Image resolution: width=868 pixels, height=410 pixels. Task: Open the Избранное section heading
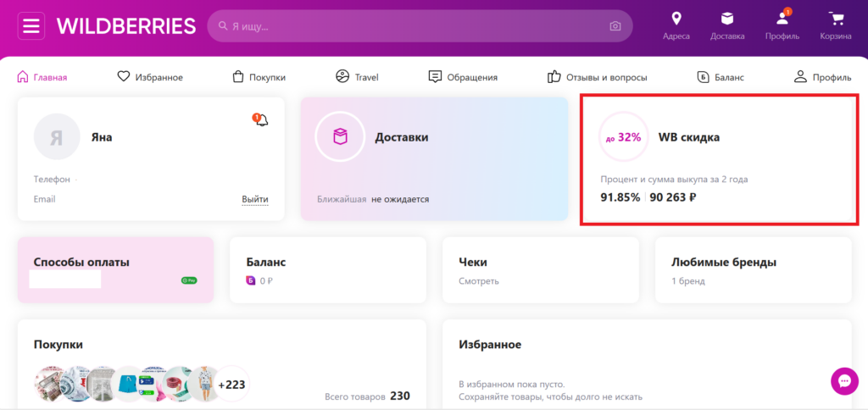click(490, 345)
